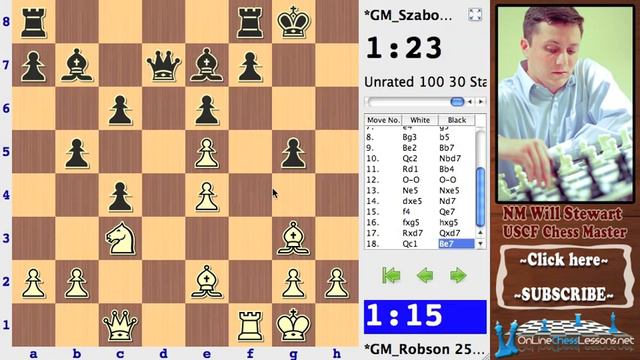This screenshot has height=360, width=640.
Task: Click the white bishop on g3
Action: coord(293,238)
